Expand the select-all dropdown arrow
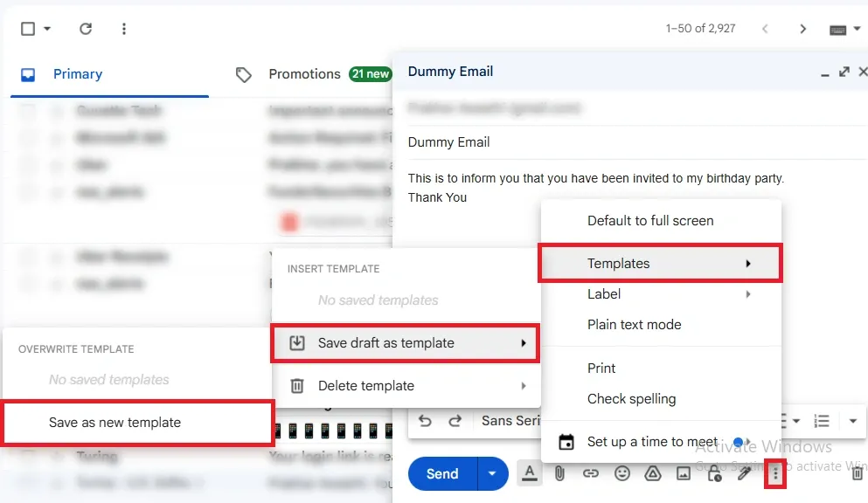The image size is (868, 503). tap(47, 29)
